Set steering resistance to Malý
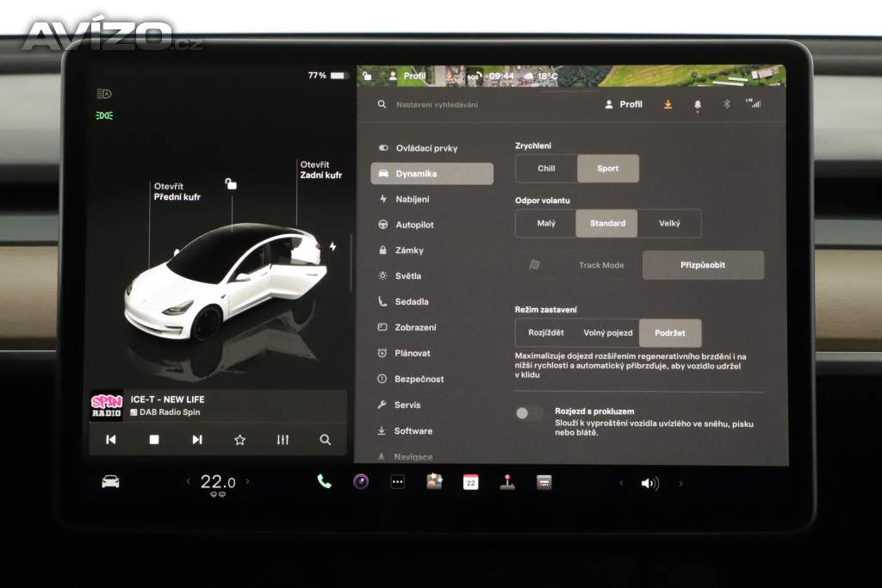Viewport: 882px width, 588px height. [545, 223]
